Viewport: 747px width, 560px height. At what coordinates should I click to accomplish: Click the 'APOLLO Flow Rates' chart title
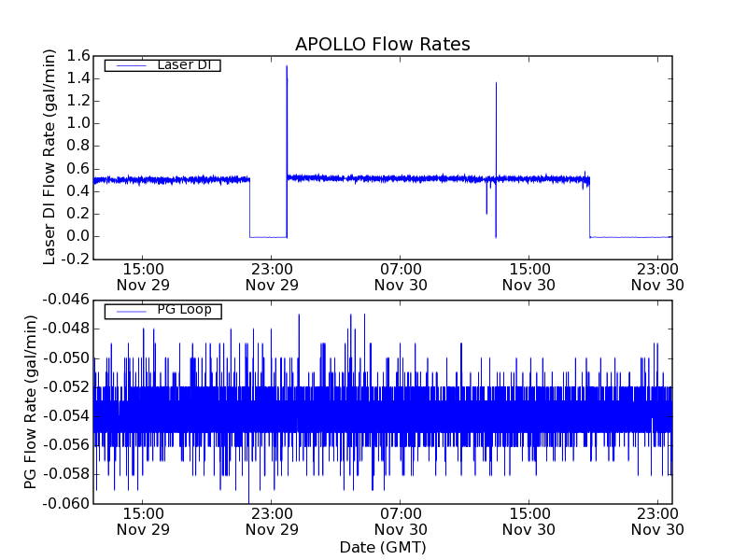click(383, 44)
